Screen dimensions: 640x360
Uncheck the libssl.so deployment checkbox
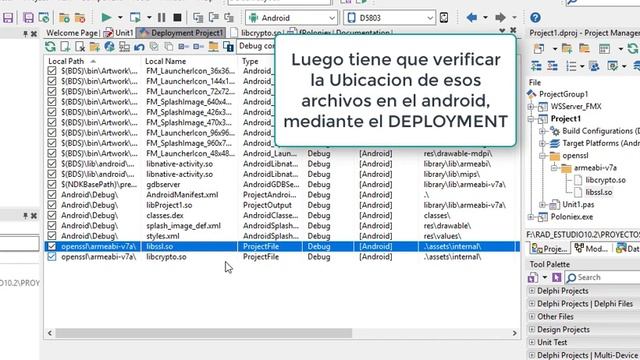coord(52,246)
